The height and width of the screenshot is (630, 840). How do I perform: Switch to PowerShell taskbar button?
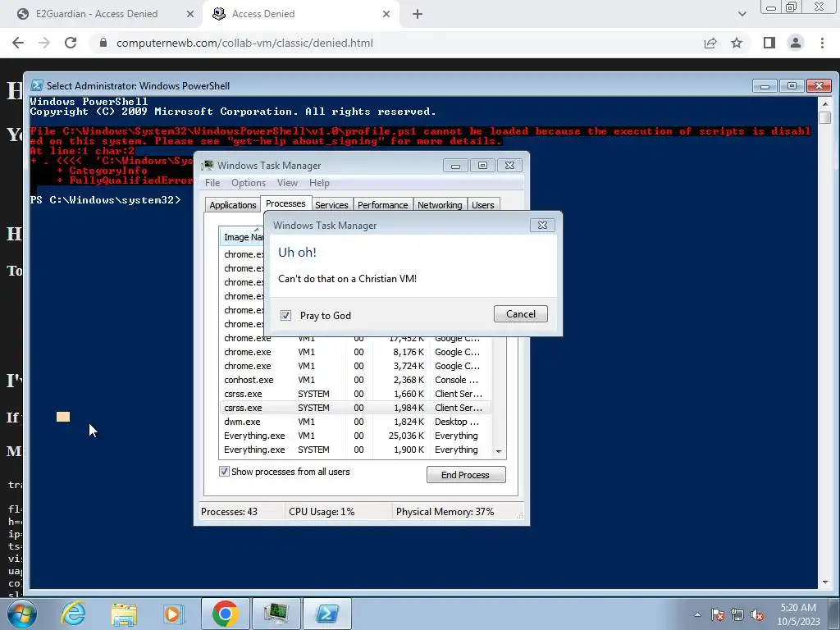click(327, 614)
